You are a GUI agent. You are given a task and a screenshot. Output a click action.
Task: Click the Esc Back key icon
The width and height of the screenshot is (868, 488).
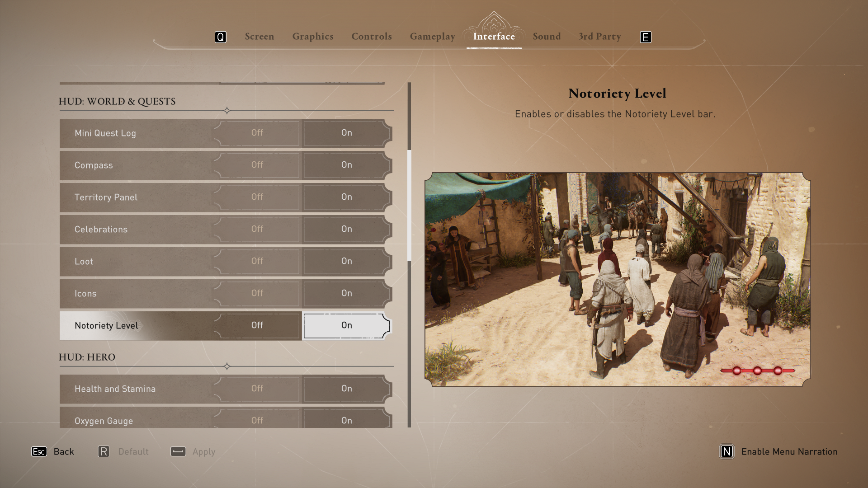38,451
